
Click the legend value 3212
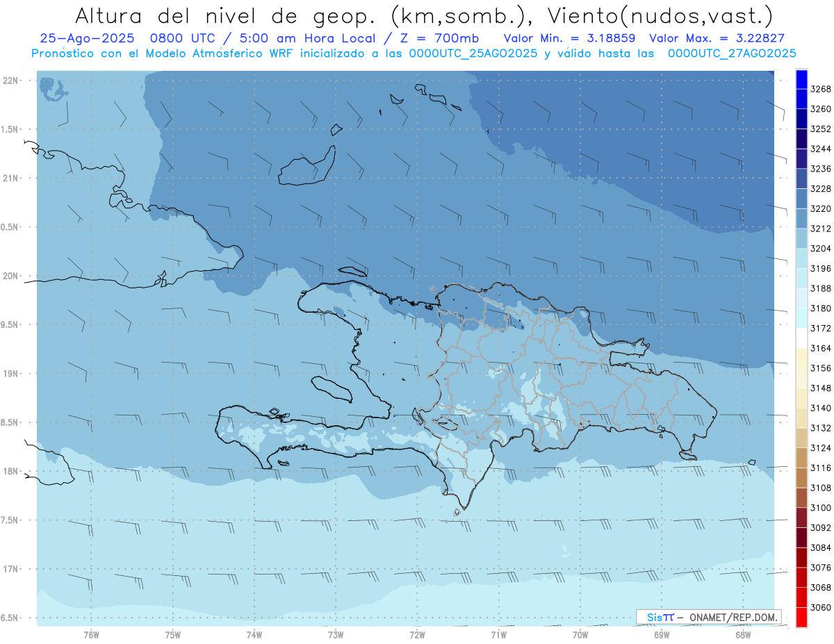click(x=821, y=229)
